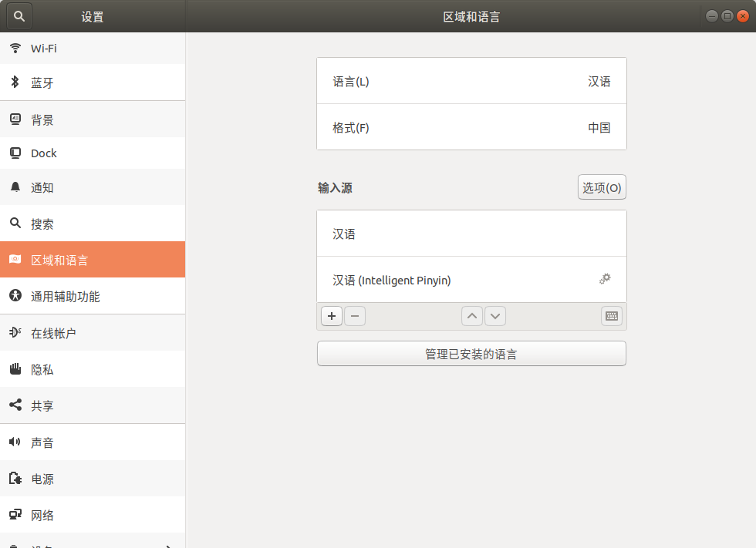
Task: Click the 汉语 value in the language row
Action: point(599,82)
